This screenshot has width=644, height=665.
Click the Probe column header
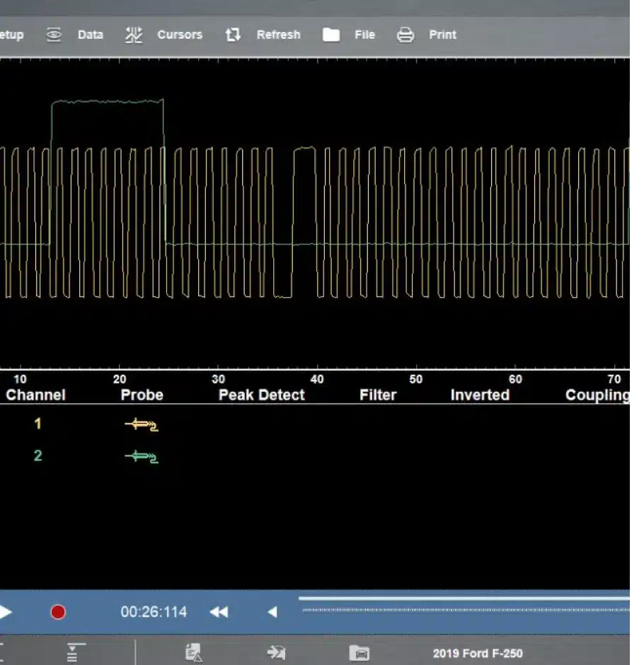pos(142,395)
